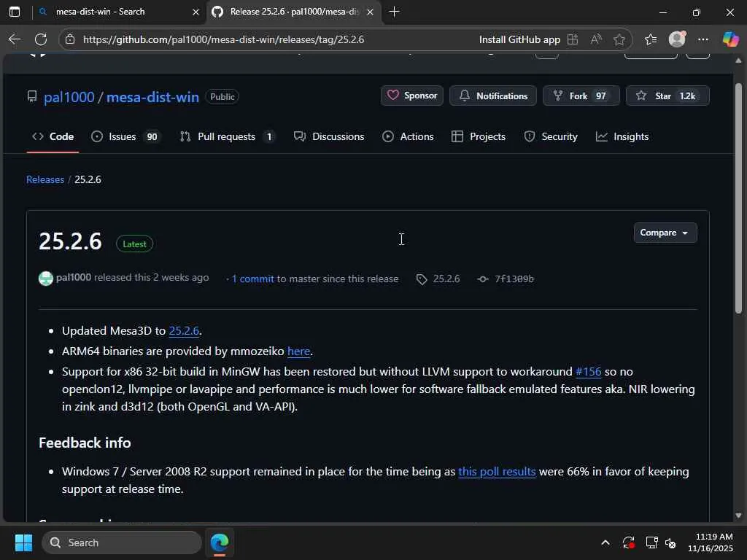This screenshot has height=560, width=747.
Task: Click the Install GitHub app icon
Action: click(x=573, y=39)
